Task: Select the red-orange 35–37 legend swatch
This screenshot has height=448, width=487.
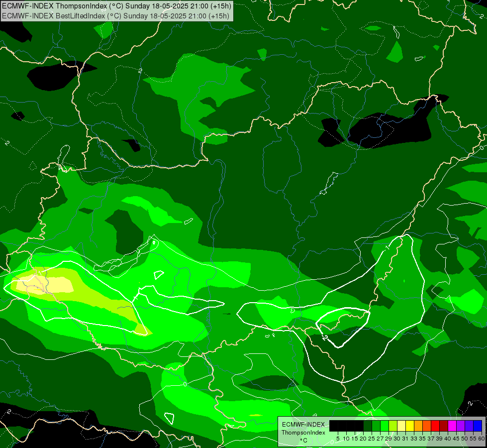Action: (x=427, y=426)
